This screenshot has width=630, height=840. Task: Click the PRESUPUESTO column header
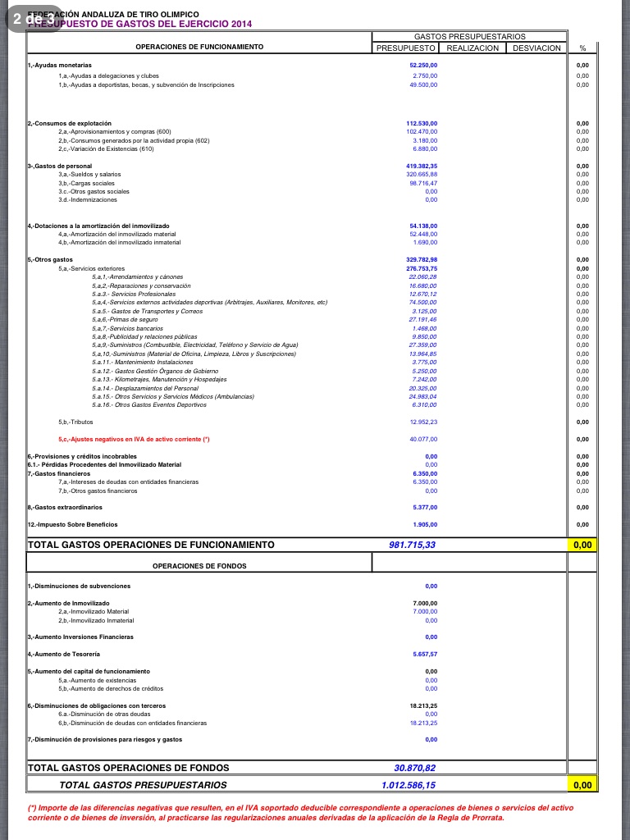pyautogui.click(x=405, y=48)
